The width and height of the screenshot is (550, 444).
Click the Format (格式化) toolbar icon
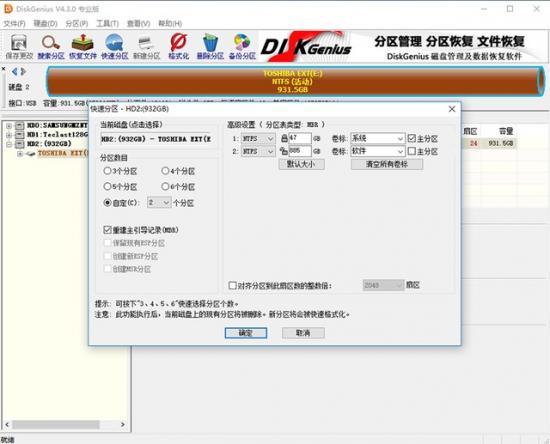pyautogui.click(x=179, y=46)
